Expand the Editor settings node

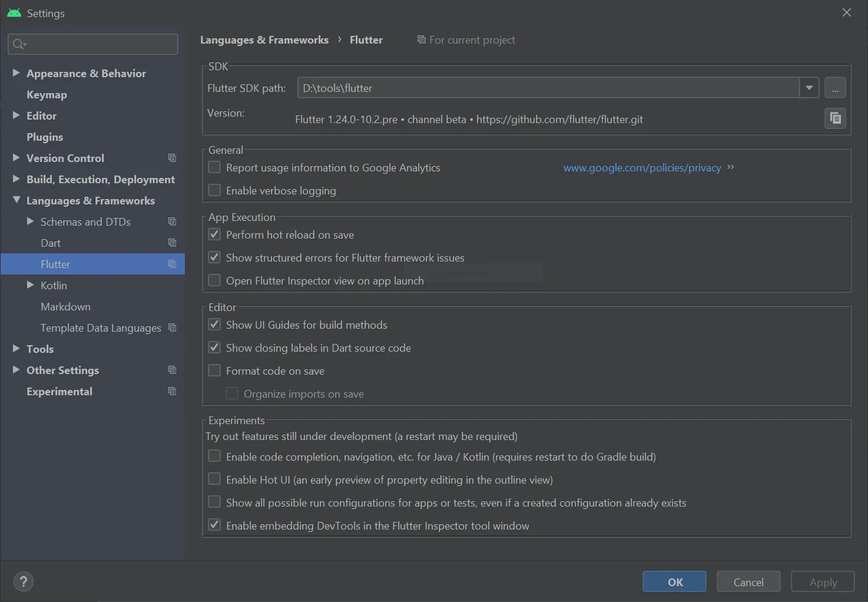point(16,115)
